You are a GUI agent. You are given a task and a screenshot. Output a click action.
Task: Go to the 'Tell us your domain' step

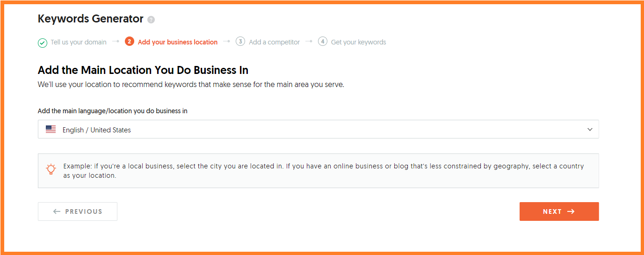79,42
